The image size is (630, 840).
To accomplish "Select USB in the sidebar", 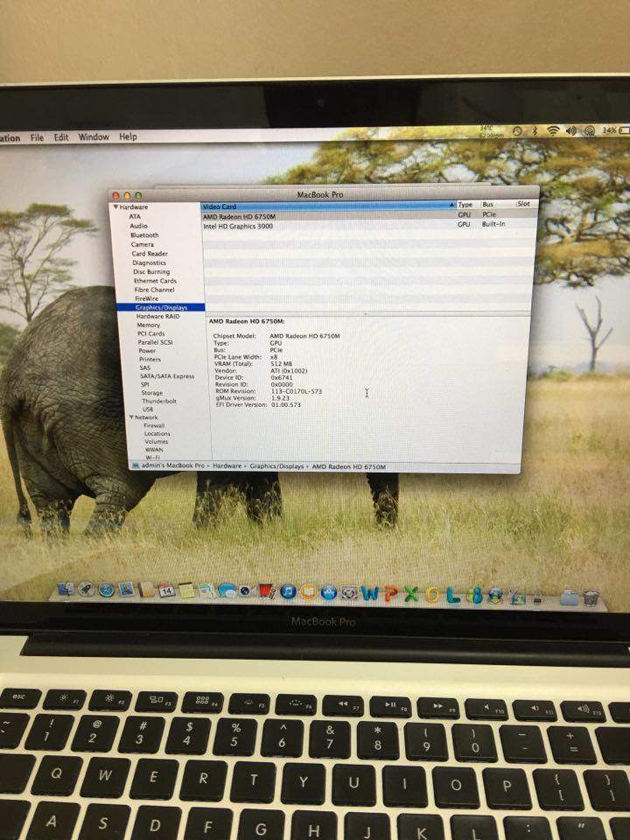I will (x=148, y=409).
